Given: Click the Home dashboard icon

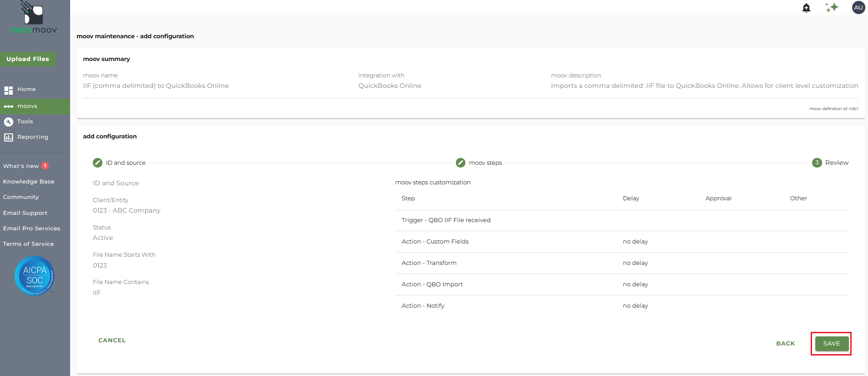Looking at the screenshot, I should pyautogui.click(x=9, y=90).
